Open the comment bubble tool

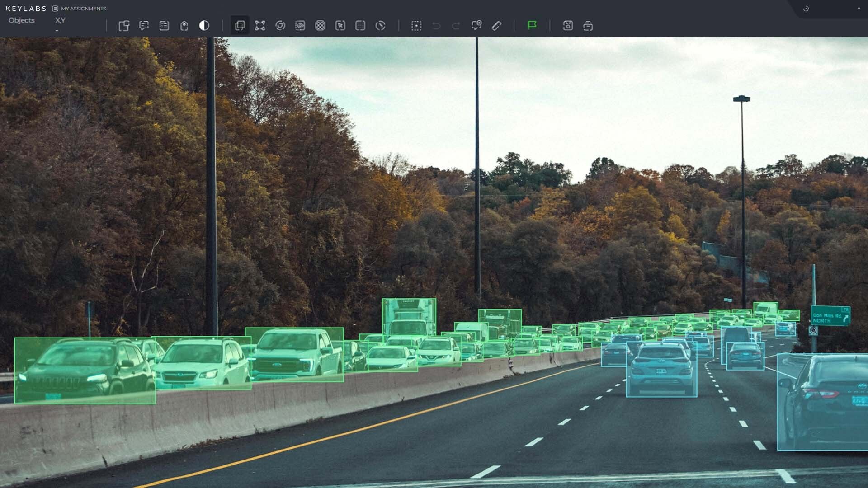click(x=144, y=26)
